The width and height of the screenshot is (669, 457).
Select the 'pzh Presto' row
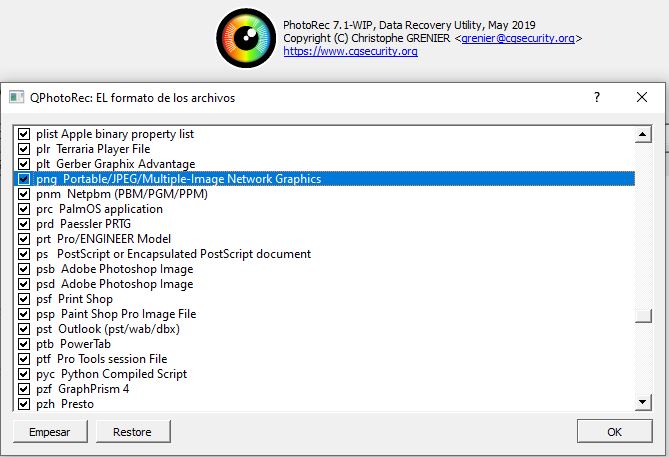[324, 404]
